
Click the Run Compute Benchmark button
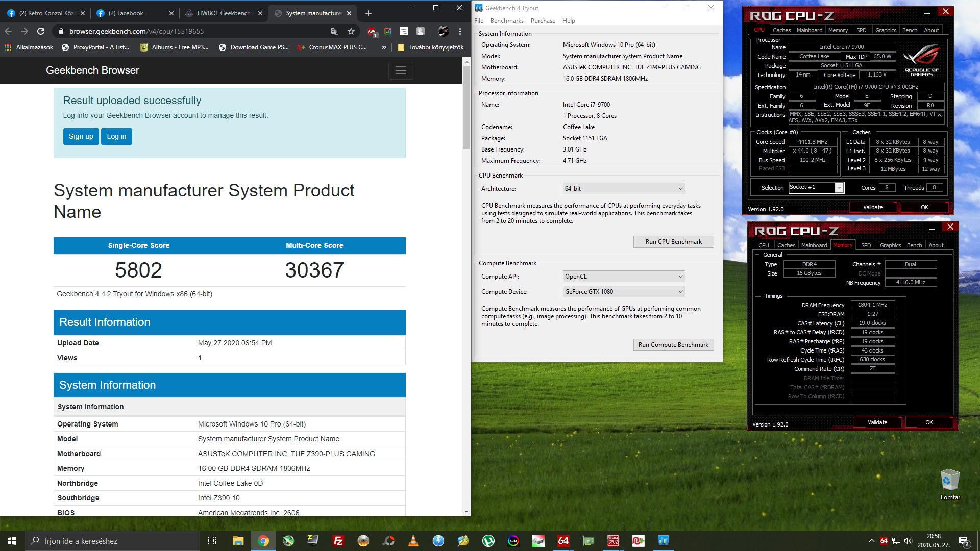[x=673, y=345]
